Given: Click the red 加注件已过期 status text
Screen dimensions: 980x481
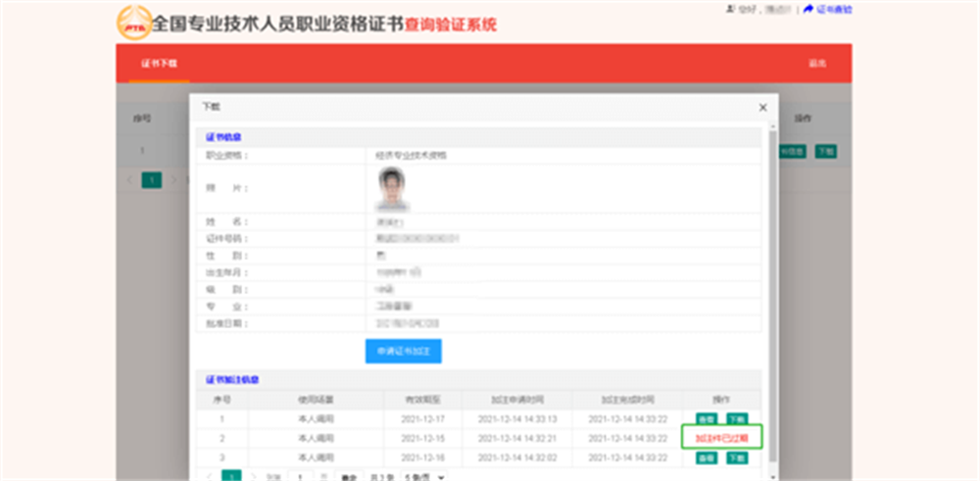Looking at the screenshot, I should point(722,439).
